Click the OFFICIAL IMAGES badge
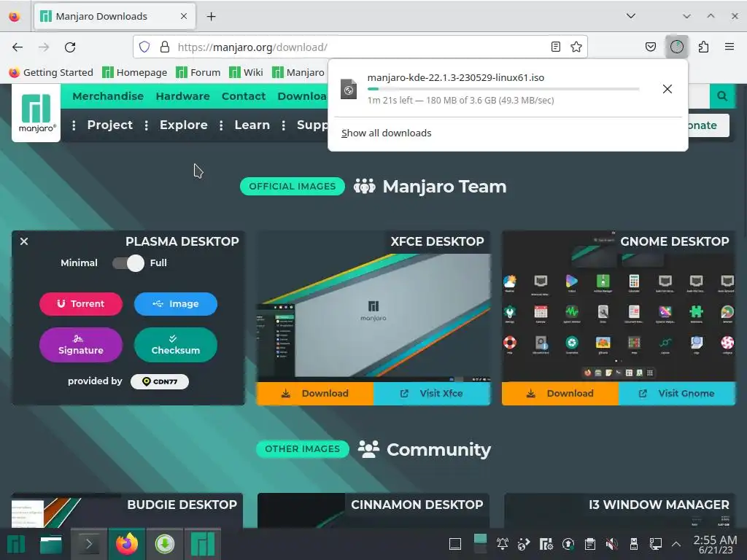 [x=293, y=187]
